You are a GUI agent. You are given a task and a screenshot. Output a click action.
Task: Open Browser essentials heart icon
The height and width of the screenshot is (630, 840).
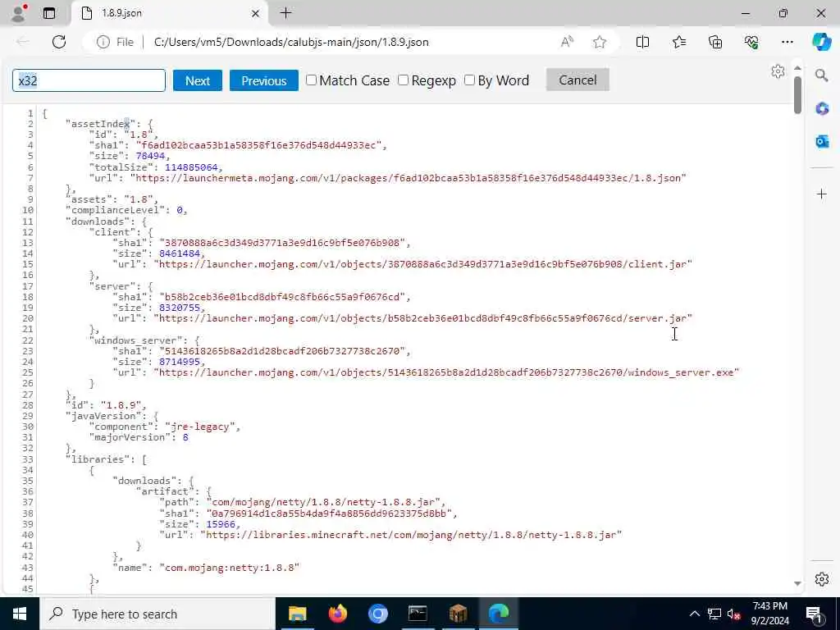[x=751, y=42]
